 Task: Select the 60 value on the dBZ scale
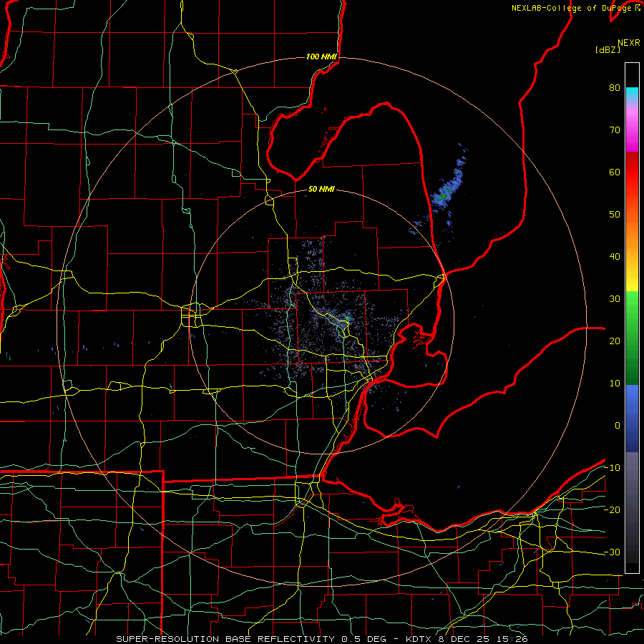pyautogui.click(x=615, y=172)
